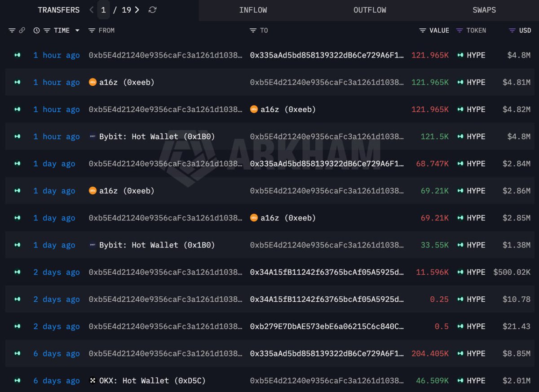
Task: Refresh the transfers list
Action: tap(153, 10)
